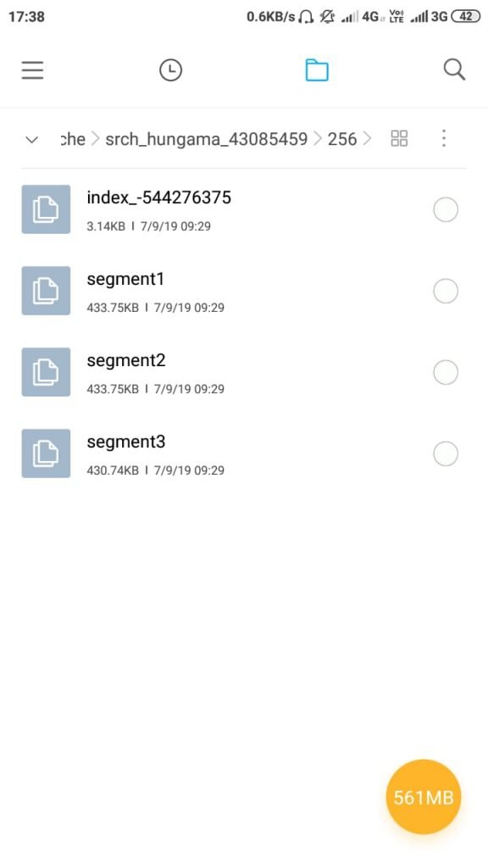The image size is (488, 868).
Task: Tap the segment3 file icon
Action: point(46,453)
